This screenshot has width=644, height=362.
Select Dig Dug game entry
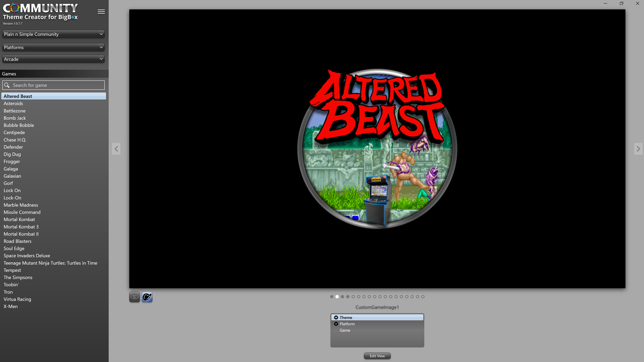[x=53, y=154]
